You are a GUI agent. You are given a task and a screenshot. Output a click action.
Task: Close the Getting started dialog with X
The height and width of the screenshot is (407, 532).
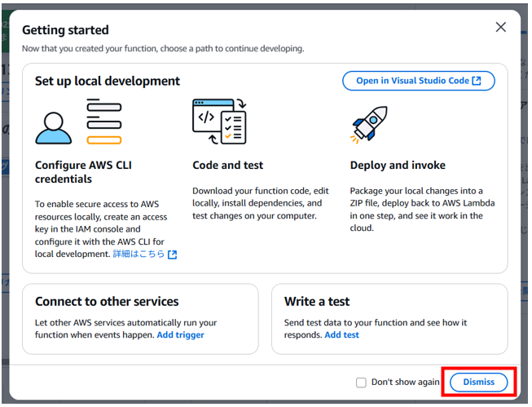[500, 27]
